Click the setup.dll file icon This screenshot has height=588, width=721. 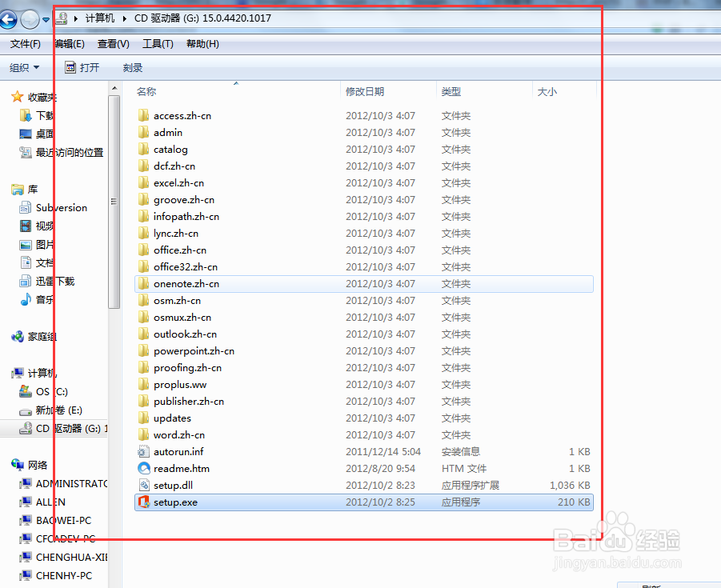[x=144, y=486]
